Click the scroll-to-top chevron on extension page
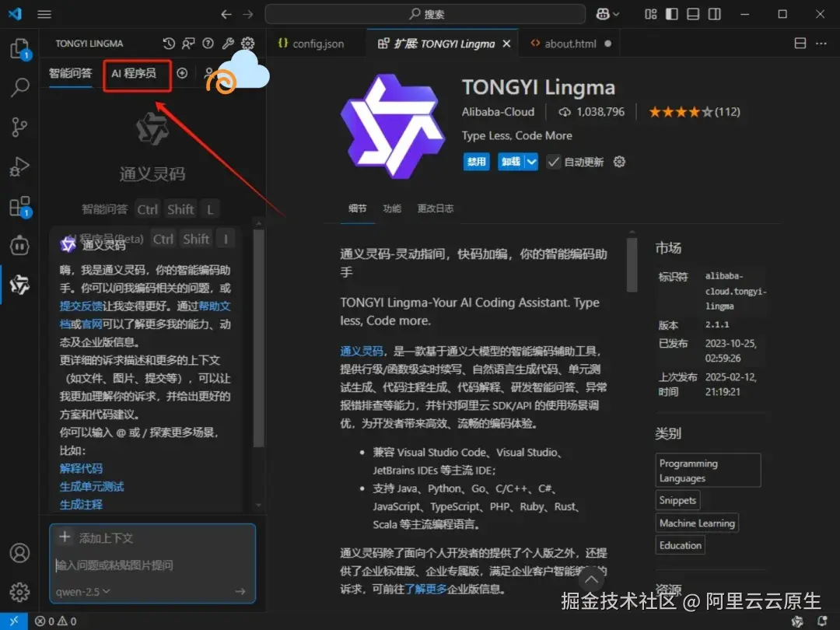840x630 pixels. point(591,579)
